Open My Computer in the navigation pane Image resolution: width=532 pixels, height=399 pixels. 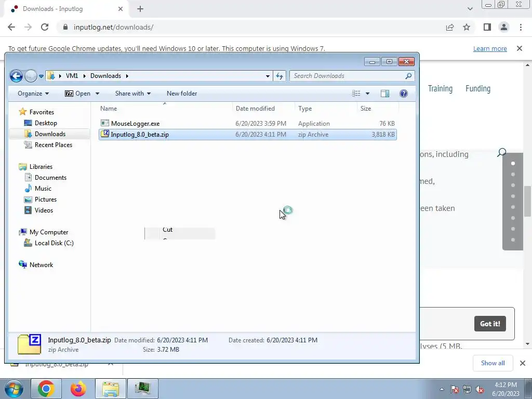point(48,232)
